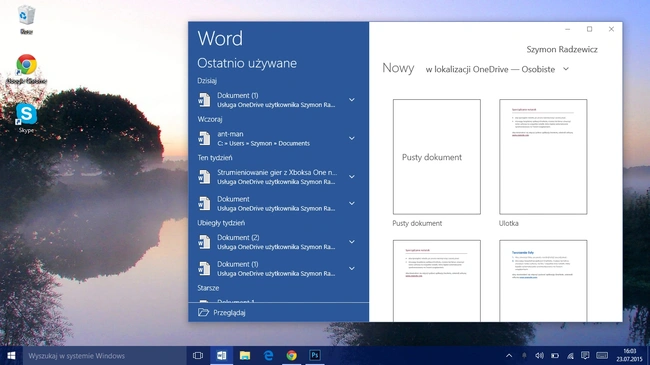The image size is (650, 365).
Task: Open 'ant-man' document title text
Action: (230, 134)
